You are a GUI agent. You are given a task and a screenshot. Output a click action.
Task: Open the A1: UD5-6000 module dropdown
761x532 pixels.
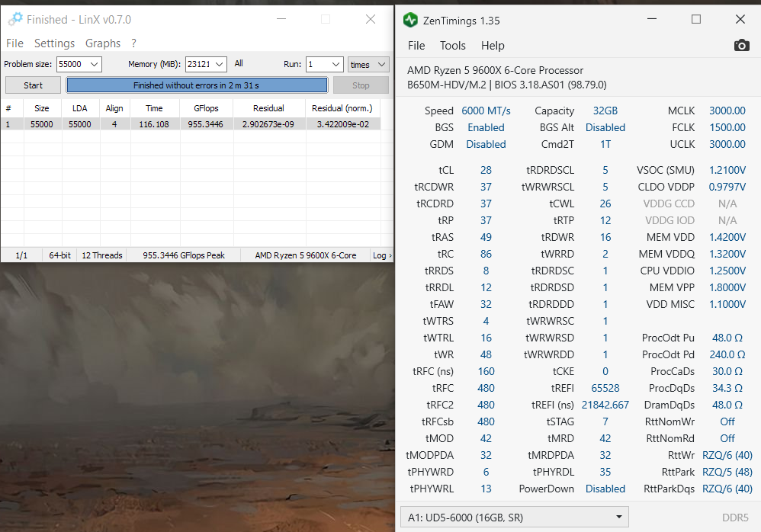515,517
